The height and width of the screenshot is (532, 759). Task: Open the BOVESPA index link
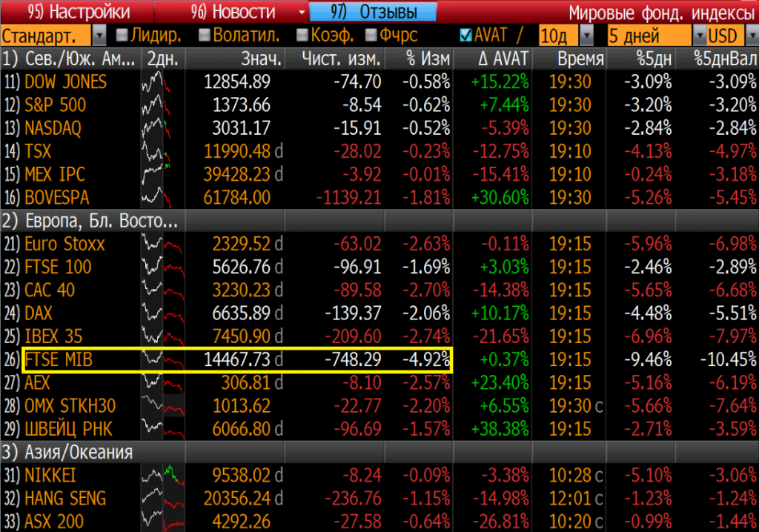[57, 198]
